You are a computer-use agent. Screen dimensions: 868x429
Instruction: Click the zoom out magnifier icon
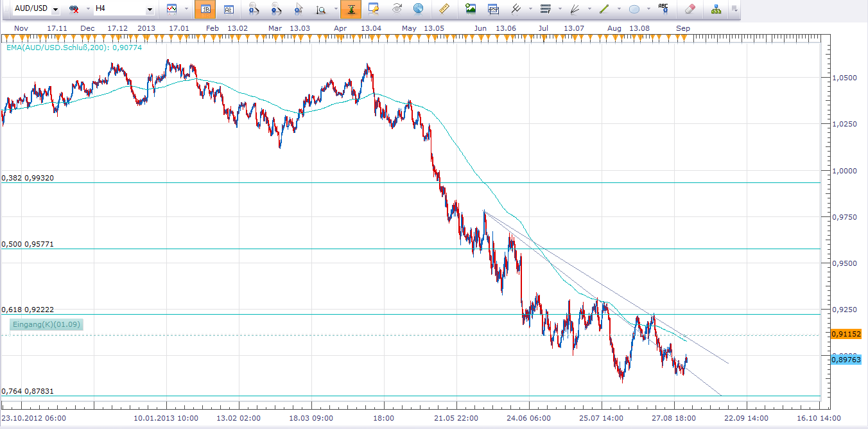pos(276,10)
